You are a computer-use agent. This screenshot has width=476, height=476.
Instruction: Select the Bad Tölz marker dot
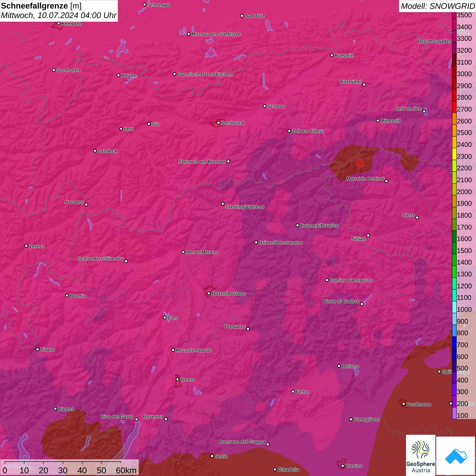click(x=242, y=16)
